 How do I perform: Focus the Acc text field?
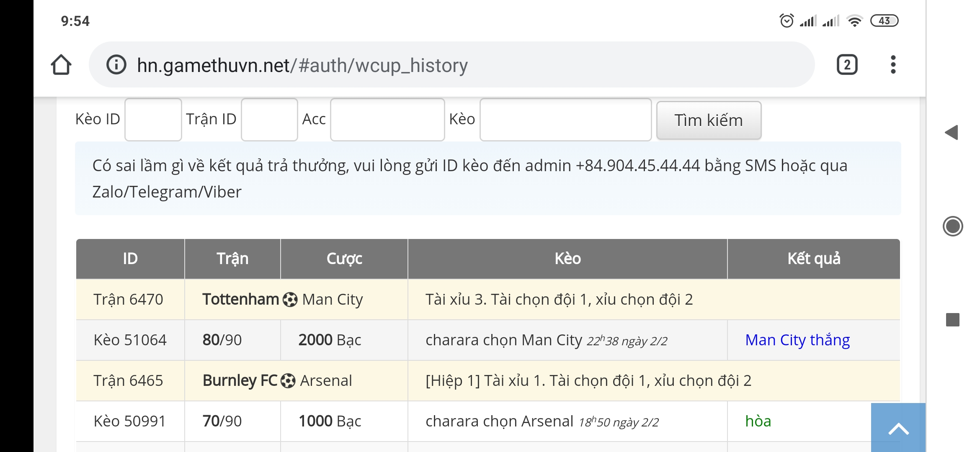click(x=387, y=120)
